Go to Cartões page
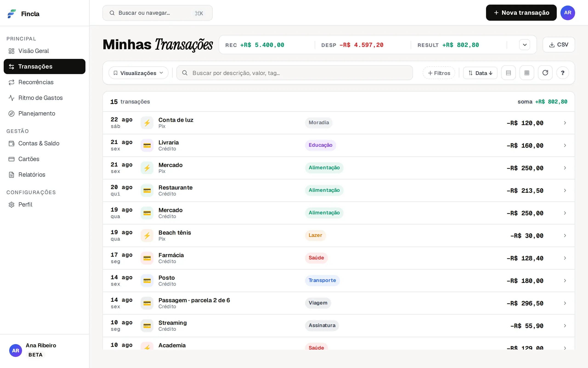Screen dimensions: 588x368 45,159
